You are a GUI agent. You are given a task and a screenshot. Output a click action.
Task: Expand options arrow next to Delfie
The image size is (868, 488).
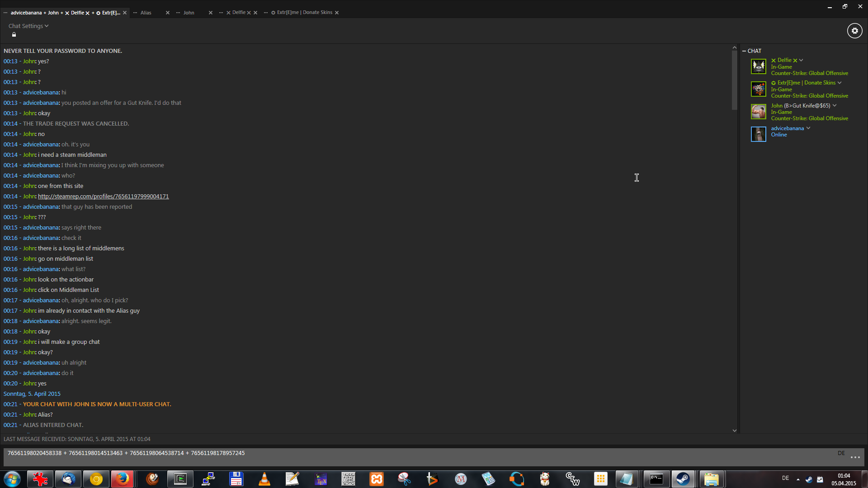[801, 60]
